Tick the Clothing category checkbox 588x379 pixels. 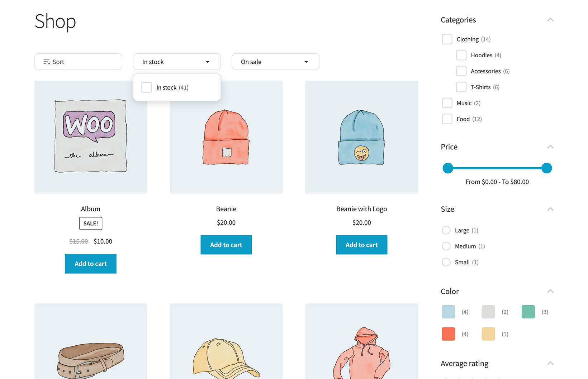tap(447, 39)
